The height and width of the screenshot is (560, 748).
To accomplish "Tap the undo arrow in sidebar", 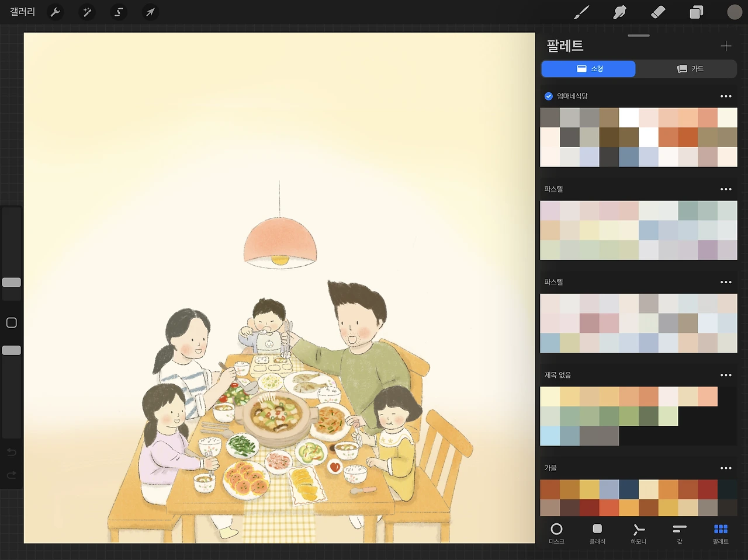I will [12, 452].
